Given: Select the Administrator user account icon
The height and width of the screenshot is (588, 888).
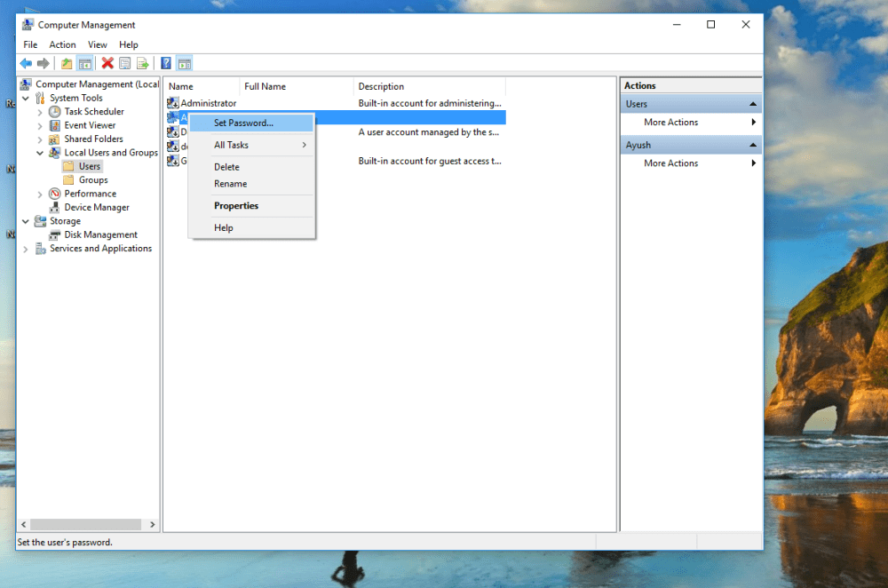Looking at the screenshot, I should [173, 103].
